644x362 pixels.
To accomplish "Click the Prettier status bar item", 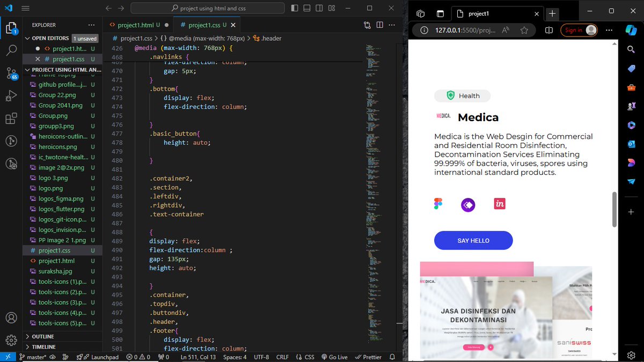I will pos(368,357).
